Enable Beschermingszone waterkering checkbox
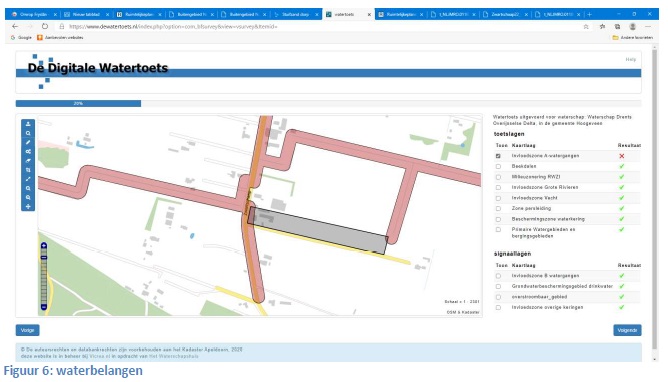Viewport: 668px width, 382px height. [x=498, y=219]
